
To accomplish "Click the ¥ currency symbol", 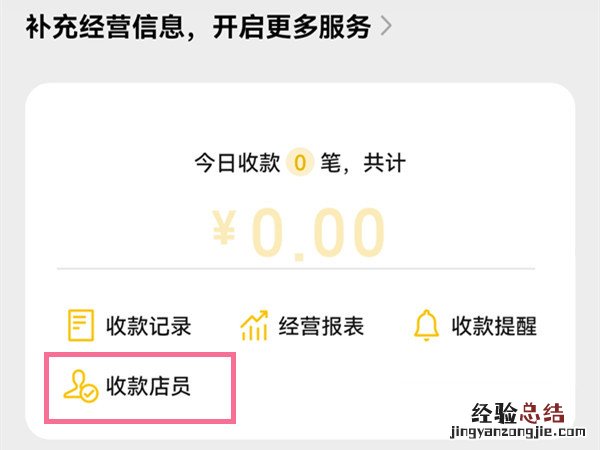I will [x=224, y=233].
